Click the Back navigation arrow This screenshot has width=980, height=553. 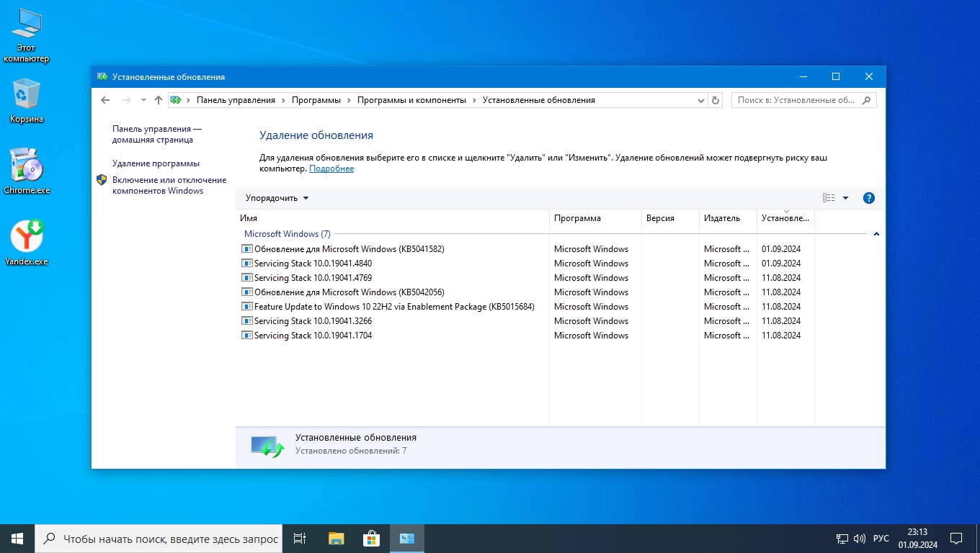tap(105, 100)
